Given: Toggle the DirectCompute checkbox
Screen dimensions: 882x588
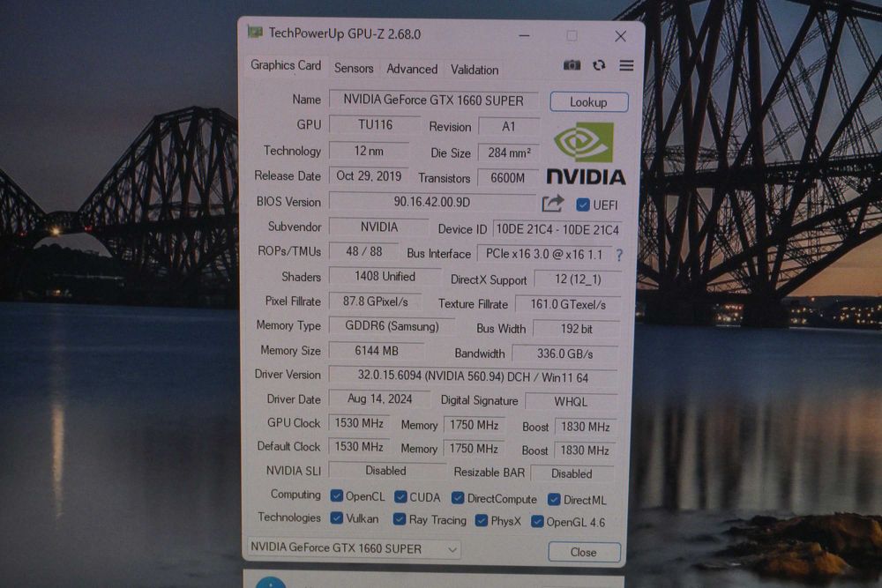Looking at the screenshot, I should tap(458, 498).
